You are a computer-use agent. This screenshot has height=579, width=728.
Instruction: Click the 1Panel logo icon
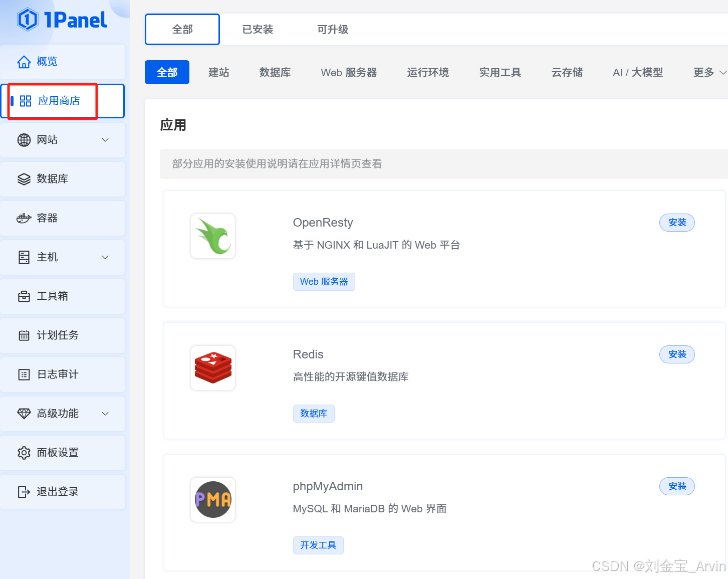28,20
